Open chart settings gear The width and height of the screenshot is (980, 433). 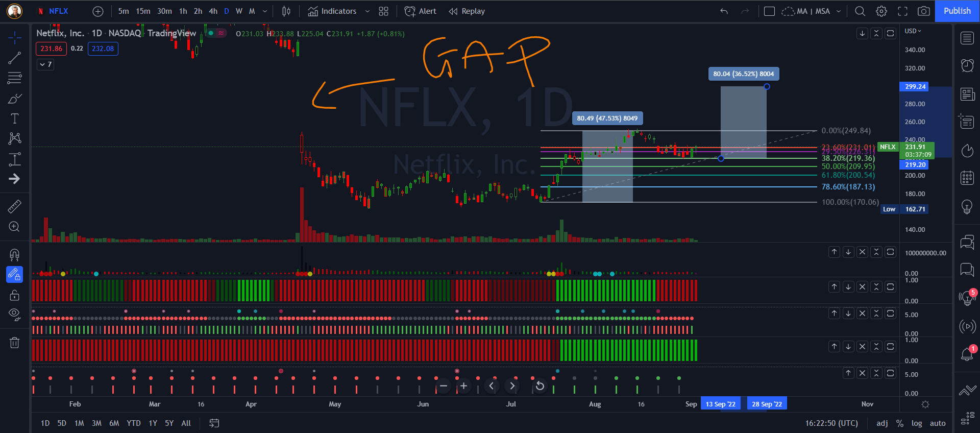881,11
